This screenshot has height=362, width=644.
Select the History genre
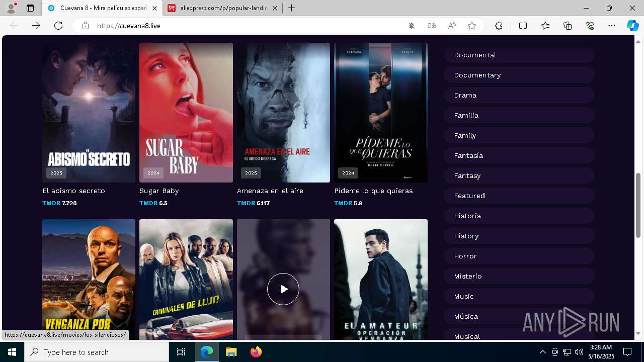(519, 236)
